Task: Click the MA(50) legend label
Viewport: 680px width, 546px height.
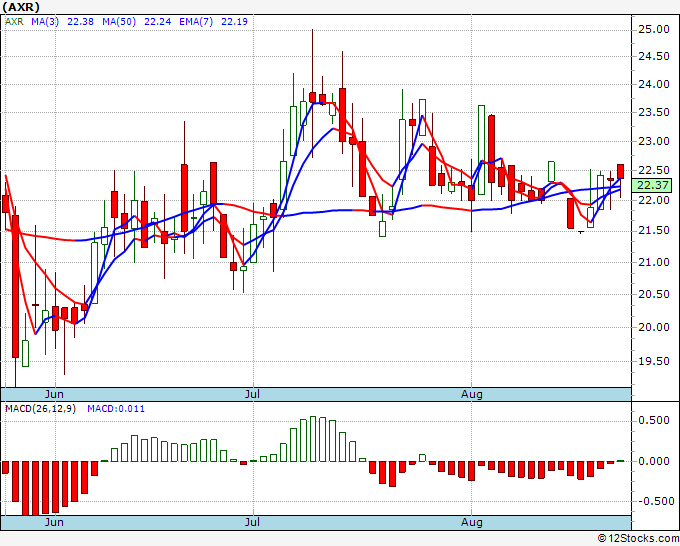Action: click(119, 22)
